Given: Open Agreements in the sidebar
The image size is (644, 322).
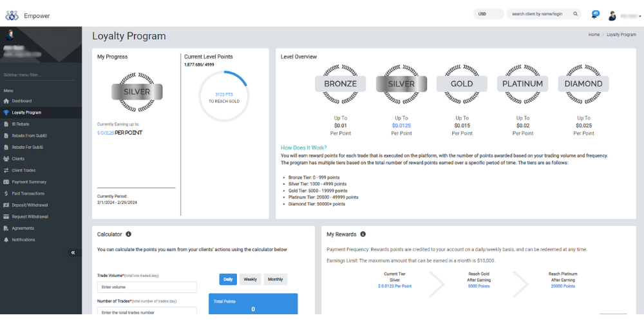Looking at the screenshot, I should pyautogui.click(x=23, y=228).
